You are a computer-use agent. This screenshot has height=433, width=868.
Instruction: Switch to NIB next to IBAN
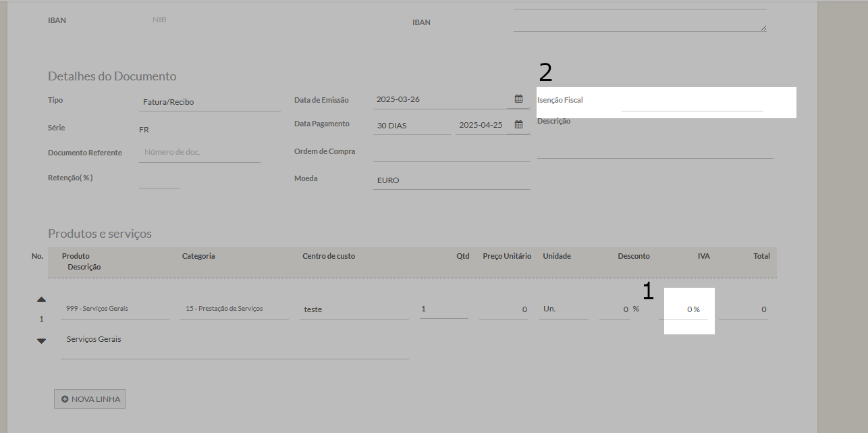159,20
